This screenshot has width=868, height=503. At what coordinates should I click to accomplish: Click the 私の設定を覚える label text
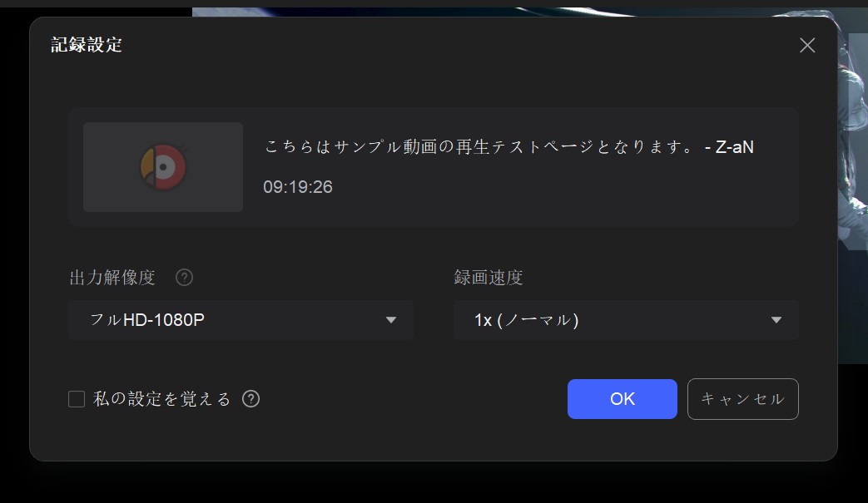[161, 398]
